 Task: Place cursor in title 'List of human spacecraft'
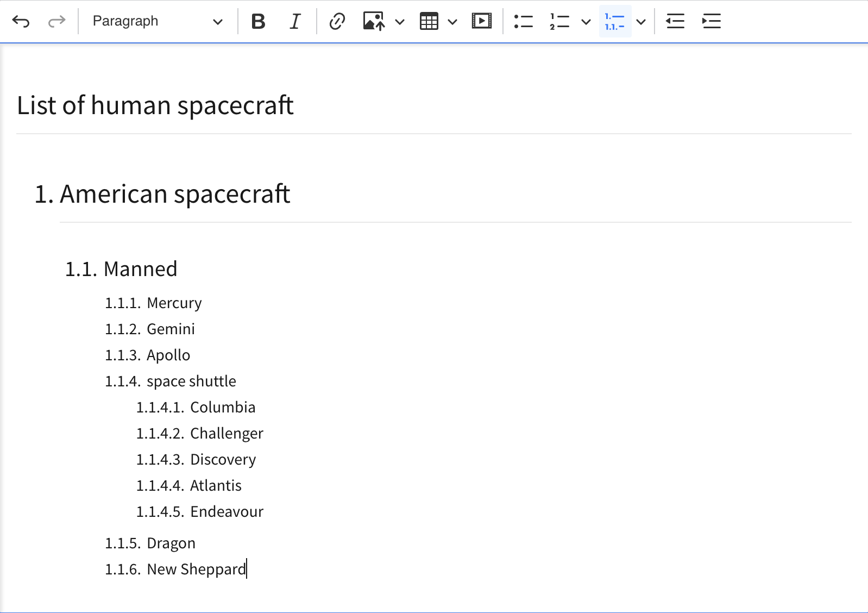155,105
